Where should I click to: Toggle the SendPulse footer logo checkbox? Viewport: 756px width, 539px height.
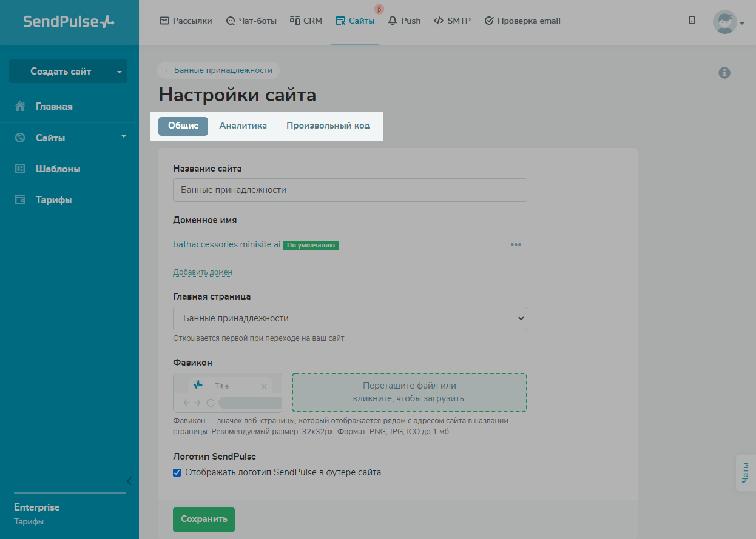click(x=177, y=473)
